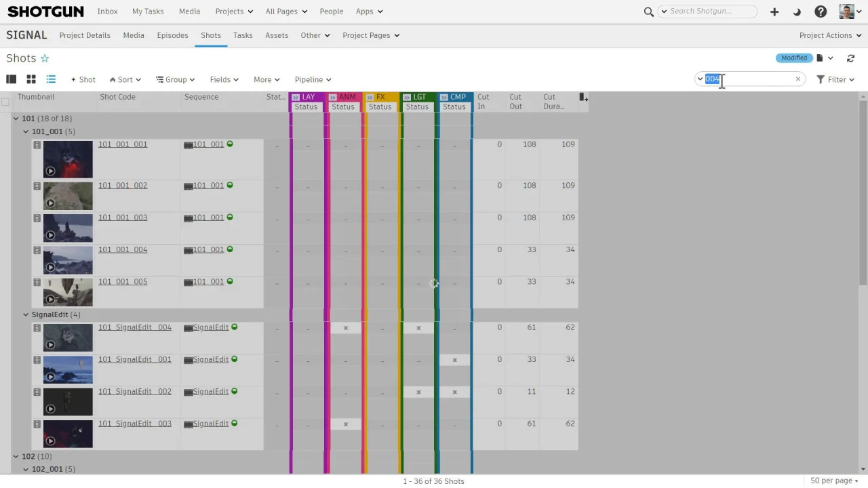
Task: Collapse the 102_001 subgroup
Action: point(26,469)
